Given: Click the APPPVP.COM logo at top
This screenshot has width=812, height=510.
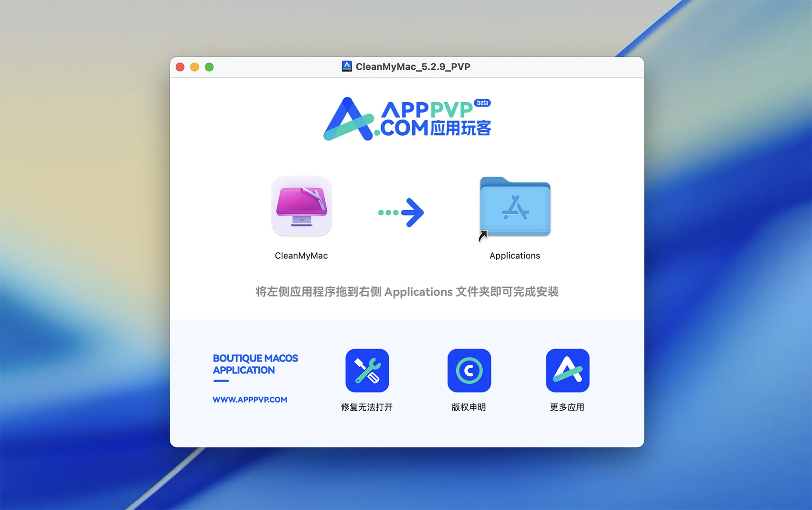Looking at the screenshot, I should (x=406, y=119).
